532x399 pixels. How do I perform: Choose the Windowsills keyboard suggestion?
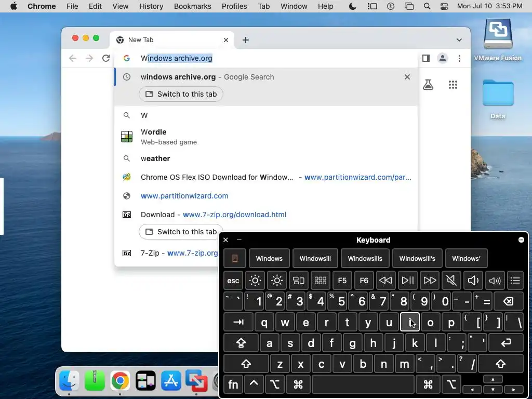(x=365, y=258)
